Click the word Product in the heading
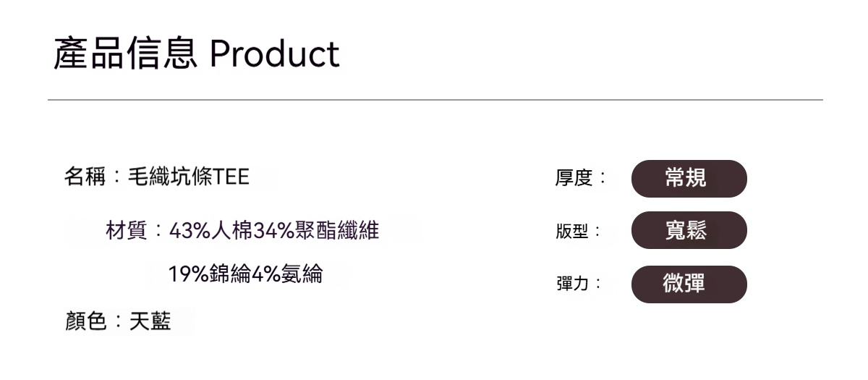This screenshot has width=868, height=380. [275, 54]
